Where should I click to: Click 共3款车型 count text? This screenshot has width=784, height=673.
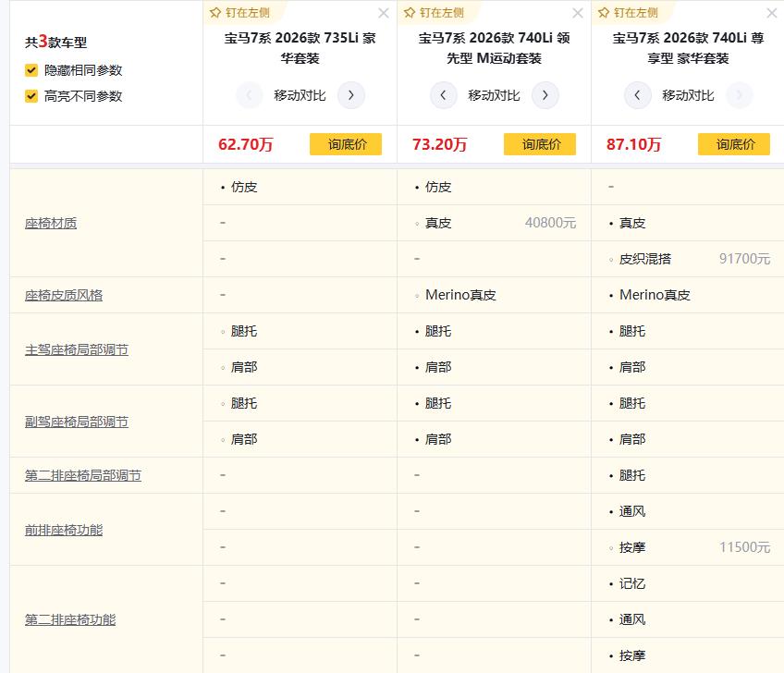[x=56, y=42]
